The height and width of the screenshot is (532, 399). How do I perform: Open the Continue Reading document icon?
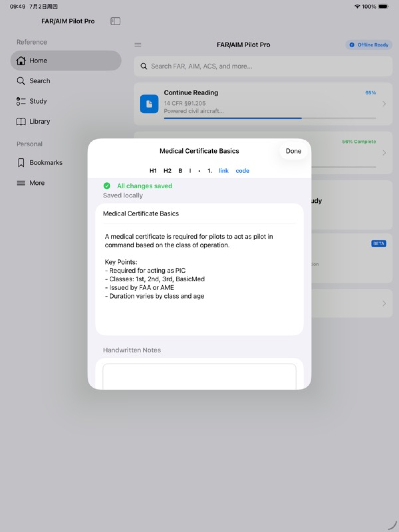(x=149, y=104)
